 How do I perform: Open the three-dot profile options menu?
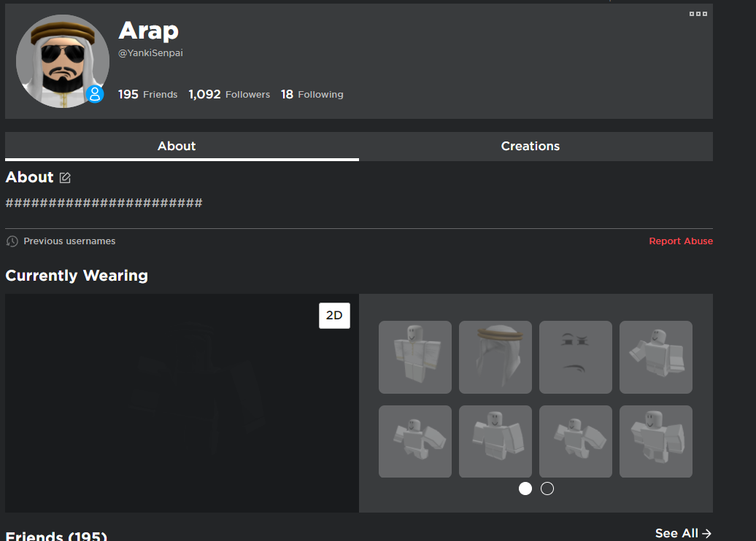(698, 14)
